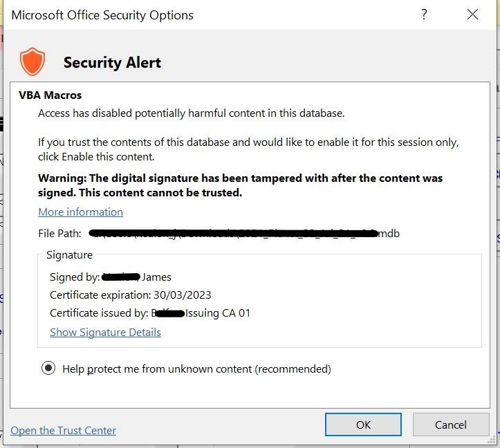Click the 'If you trust the contents' paragraph
The height and width of the screenshot is (448, 500).
(248, 149)
